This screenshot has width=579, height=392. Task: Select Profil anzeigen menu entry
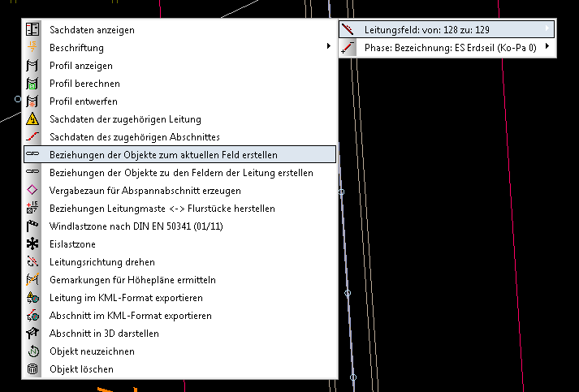pyautogui.click(x=81, y=66)
